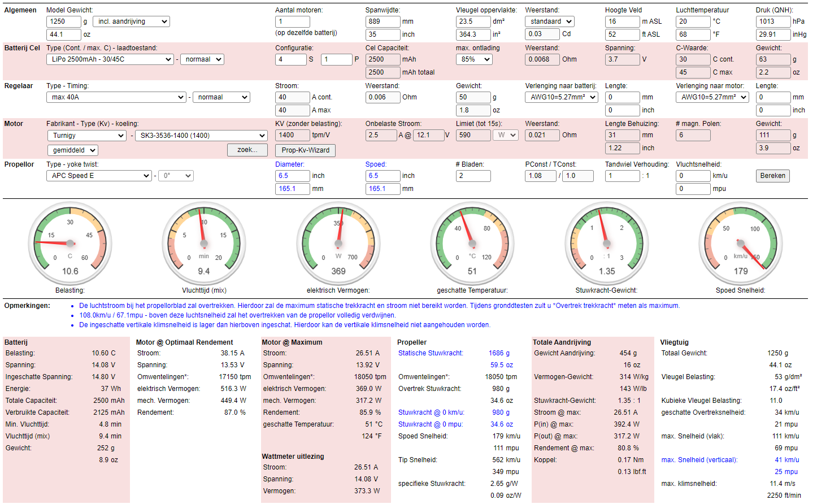Open the battery laadtoestand 'normaal' dropdown
817x504 pixels.
tap(202, 59)
